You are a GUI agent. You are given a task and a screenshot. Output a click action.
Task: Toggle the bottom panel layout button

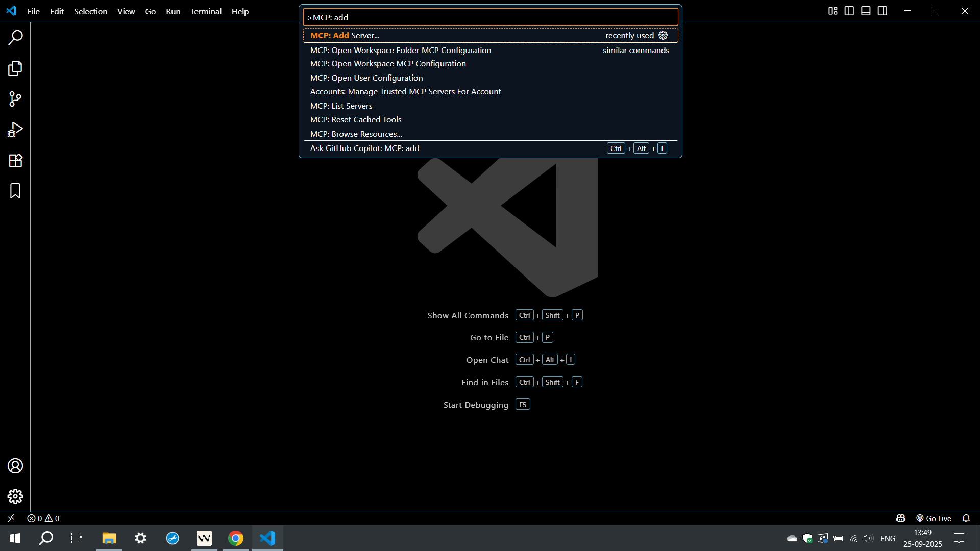coord(866,11)
